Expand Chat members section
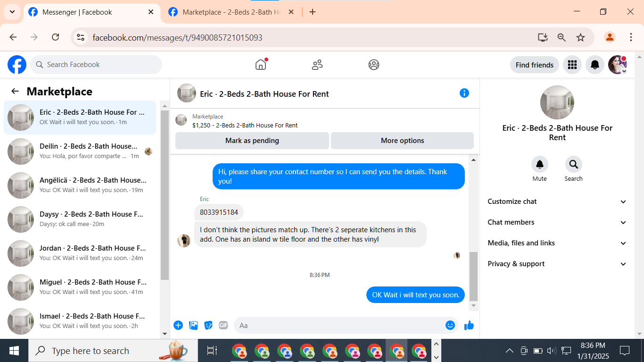 [557, 222]
